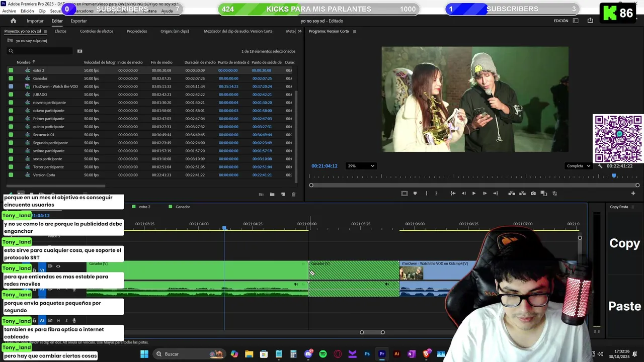Screen dimensions: 644x362
Task: Expand hidden panel tabs chevron in Project panel
Action: (x=300, y=31)
